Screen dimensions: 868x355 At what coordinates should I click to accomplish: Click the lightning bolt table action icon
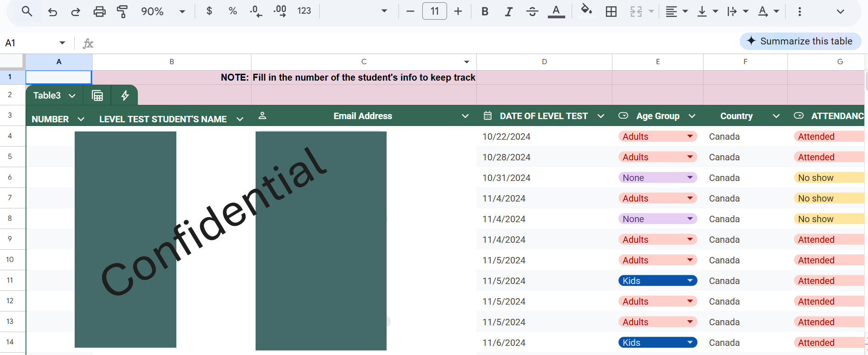click(125, 95)
